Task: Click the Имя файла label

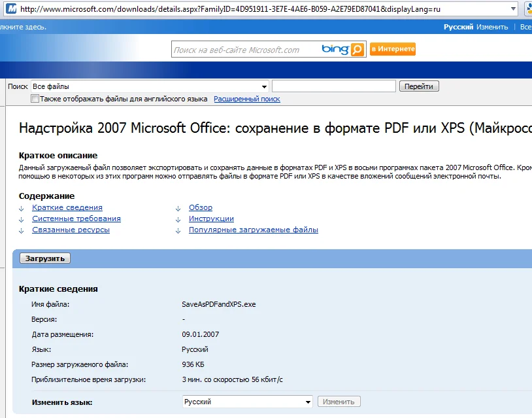Action: coord(50,304)
